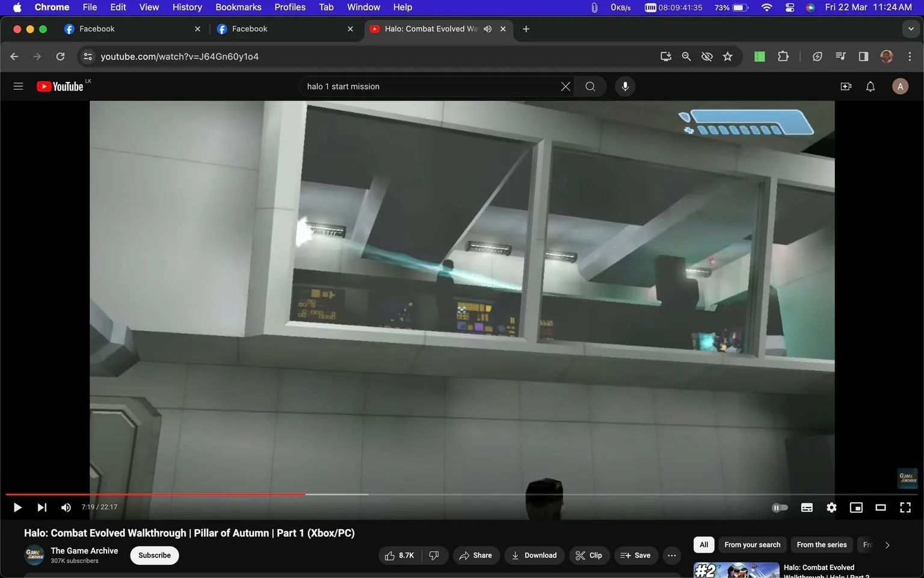
Task: Open more actions ellipsis menu
Action: tap(671, 555)
